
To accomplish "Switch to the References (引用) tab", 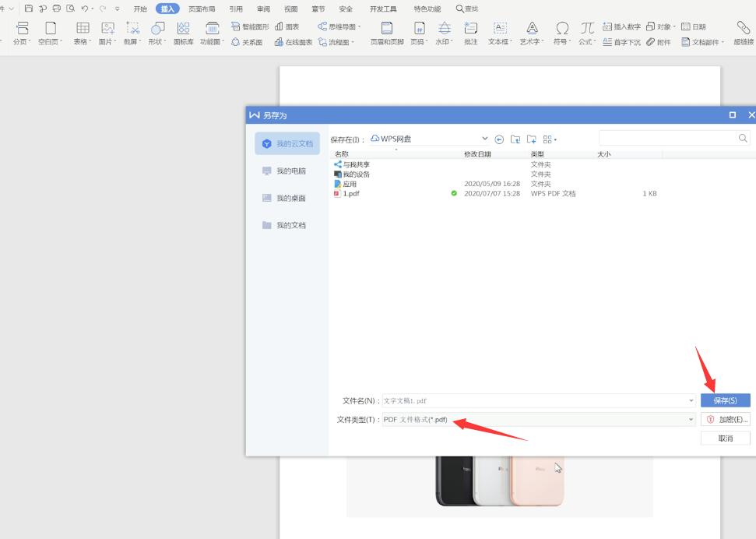I will point(236,9).
